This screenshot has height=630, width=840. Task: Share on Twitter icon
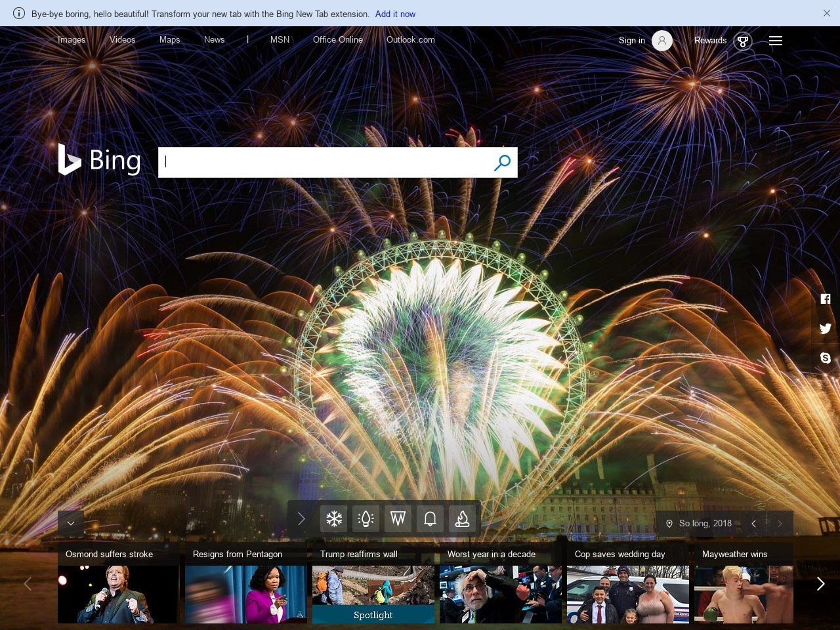click(x=826, y=328)
